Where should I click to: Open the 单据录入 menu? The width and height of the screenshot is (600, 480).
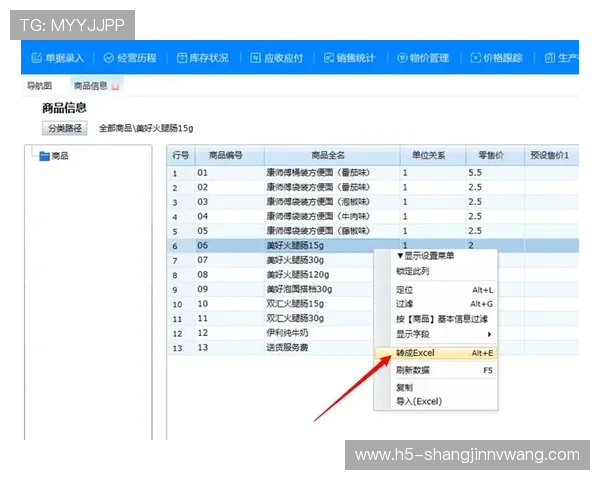point(57,58)
